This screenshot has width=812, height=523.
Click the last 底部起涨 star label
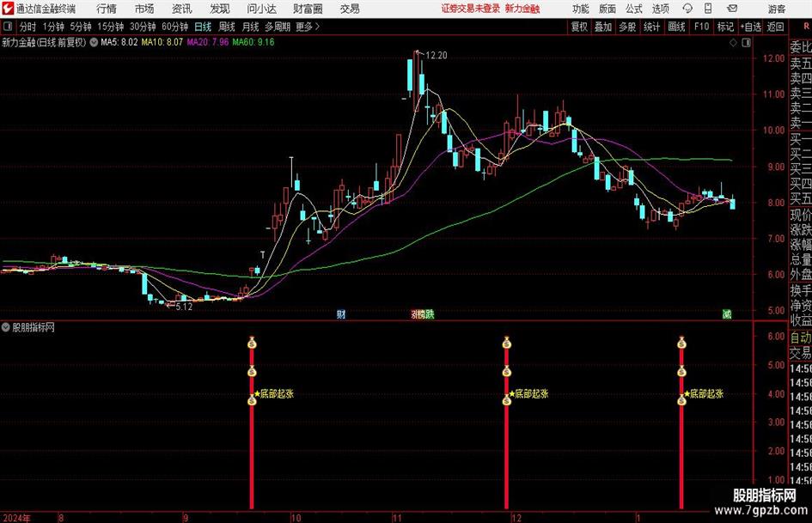[x=703, y=393]
